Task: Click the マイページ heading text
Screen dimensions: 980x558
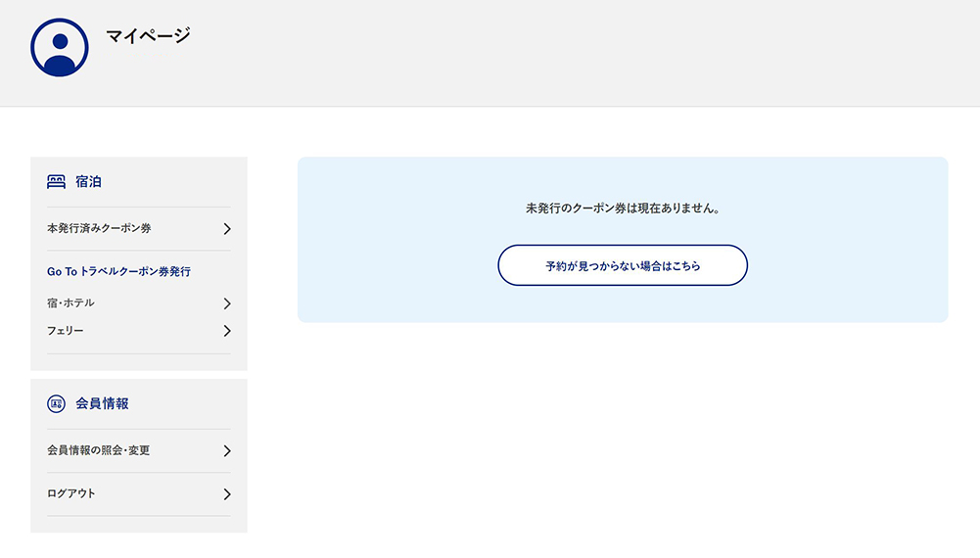Action: click(148, 35)
